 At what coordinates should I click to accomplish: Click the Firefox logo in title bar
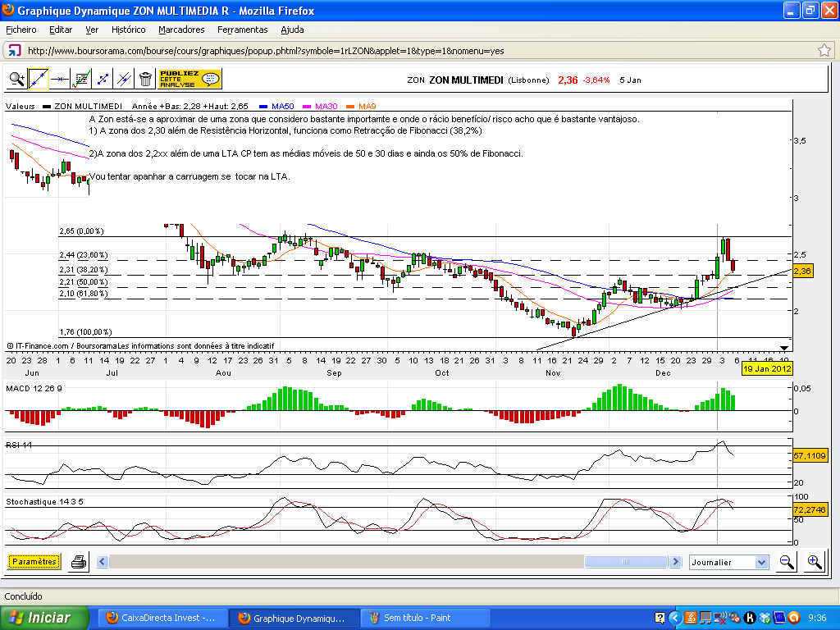point(8,10)
